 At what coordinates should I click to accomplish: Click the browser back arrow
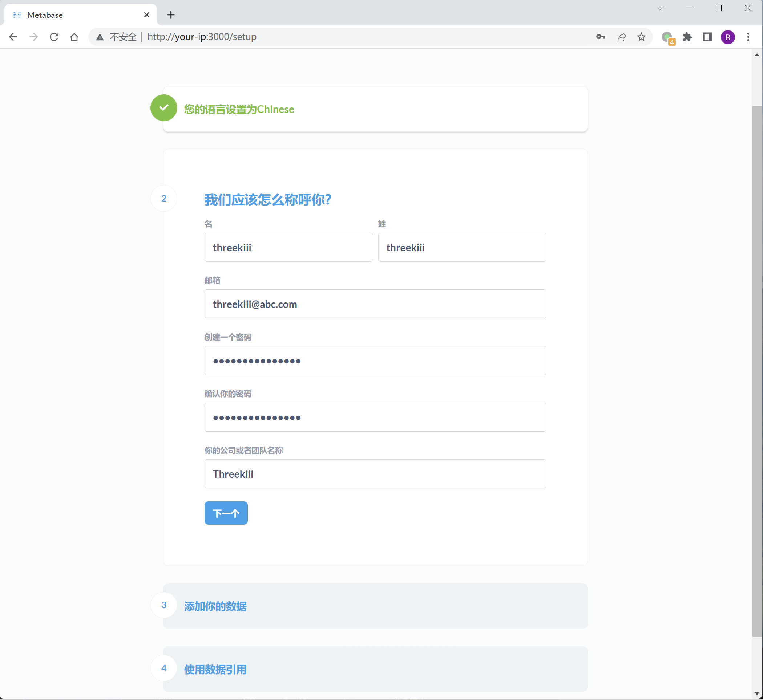click(x=13, y=37)
